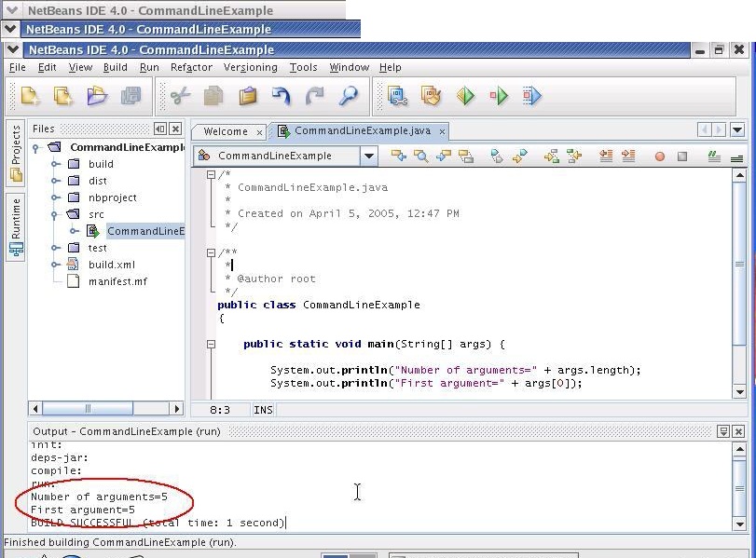
Task: Select manifest.mf in the Files tree
Action: tap(117, 281)
